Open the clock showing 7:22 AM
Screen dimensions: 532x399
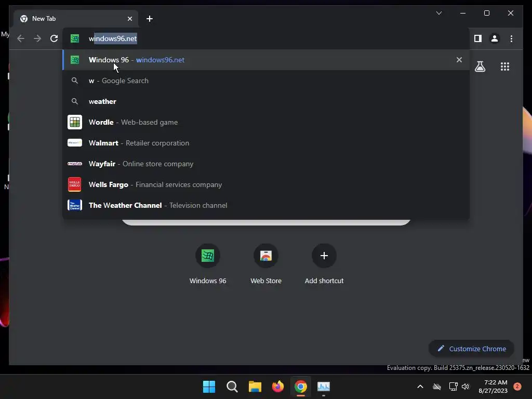tap(493, 387)
